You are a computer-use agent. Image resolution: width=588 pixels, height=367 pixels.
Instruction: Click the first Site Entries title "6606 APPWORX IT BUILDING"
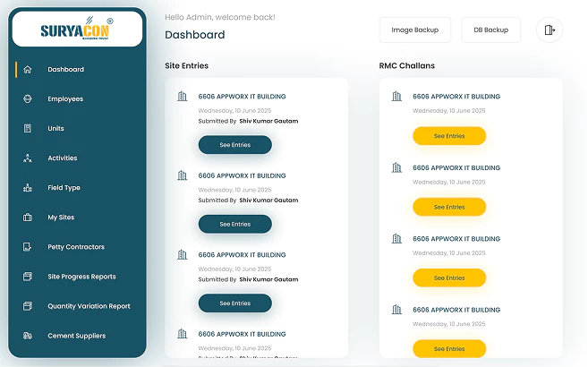[x=242, y=97]
